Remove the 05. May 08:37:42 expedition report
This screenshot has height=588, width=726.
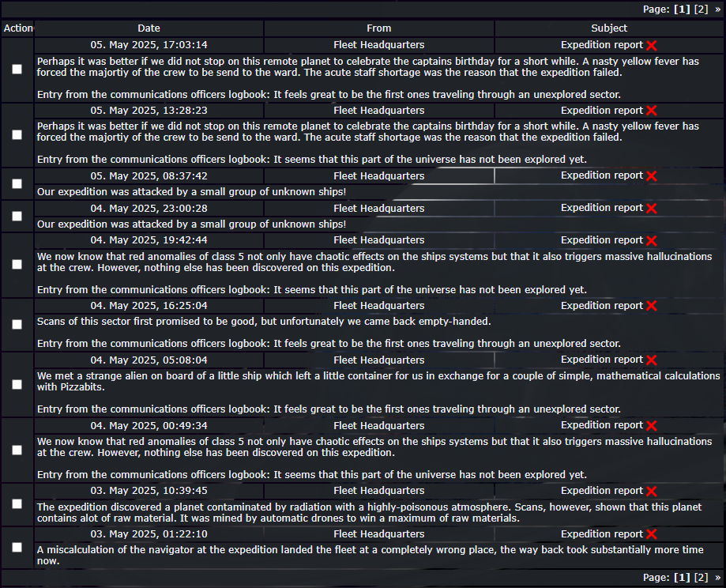pos(652,176)
